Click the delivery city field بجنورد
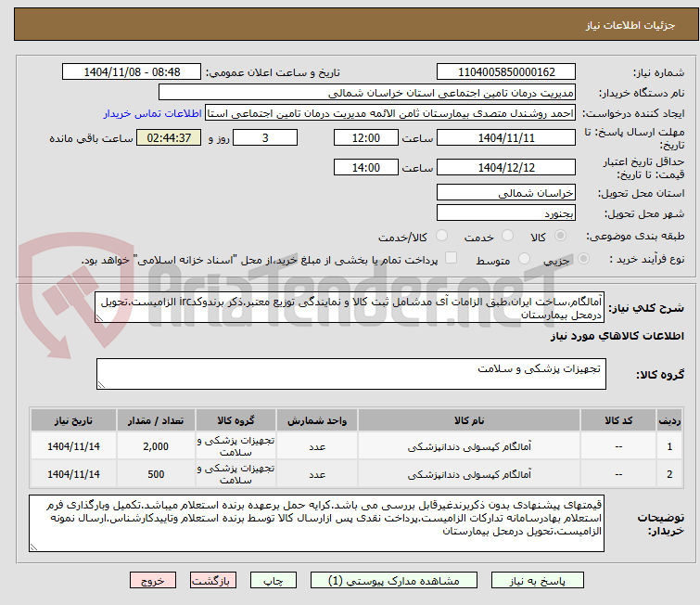 click(506, 213)
